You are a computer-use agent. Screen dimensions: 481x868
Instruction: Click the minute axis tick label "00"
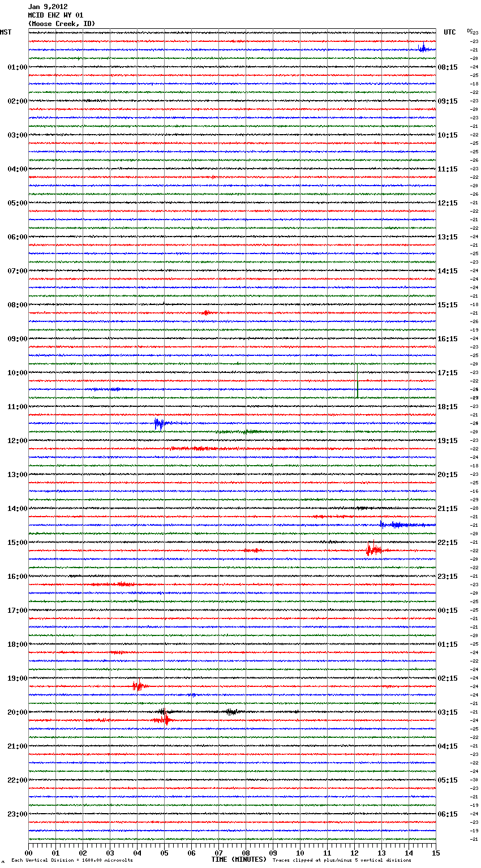click(x=28, y=853)
